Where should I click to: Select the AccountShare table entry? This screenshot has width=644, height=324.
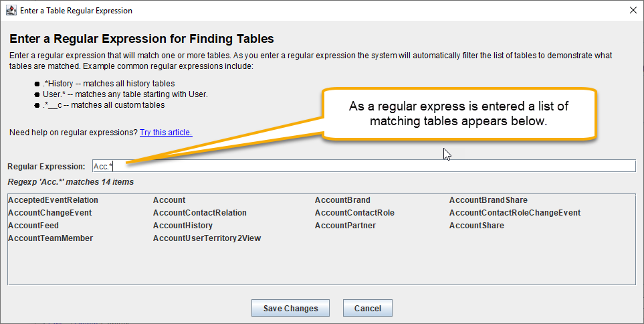[476, 226]
